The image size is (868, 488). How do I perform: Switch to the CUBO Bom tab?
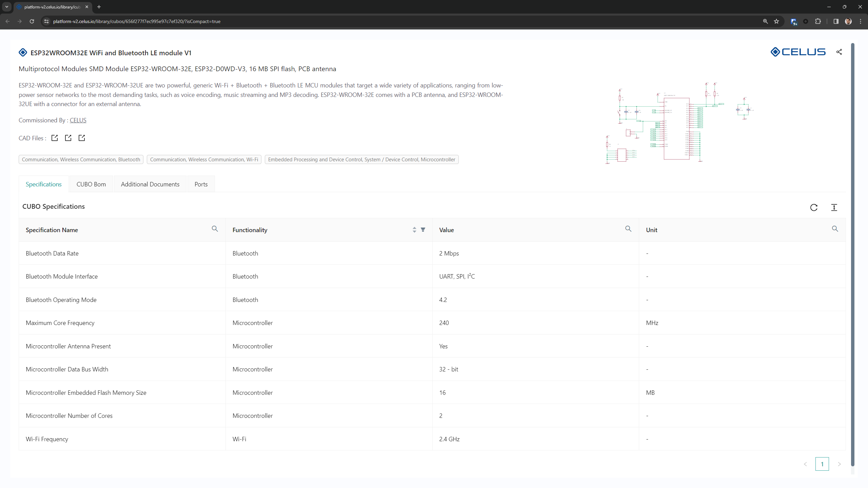[x=91, y=184]
